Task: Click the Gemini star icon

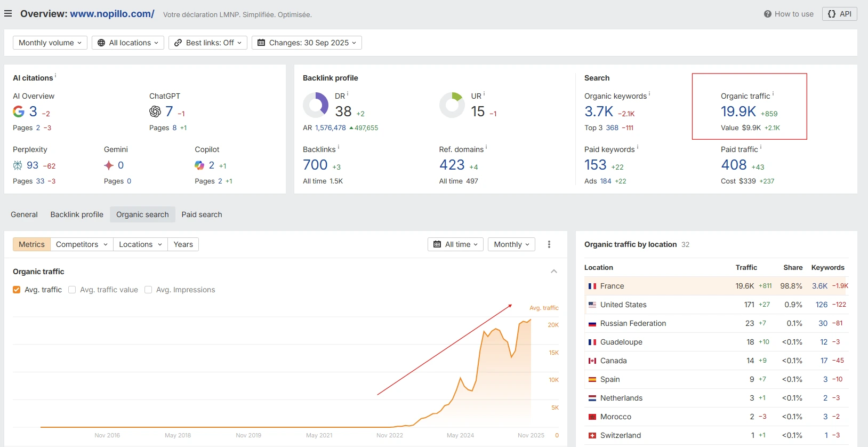Action: (109, 165)
